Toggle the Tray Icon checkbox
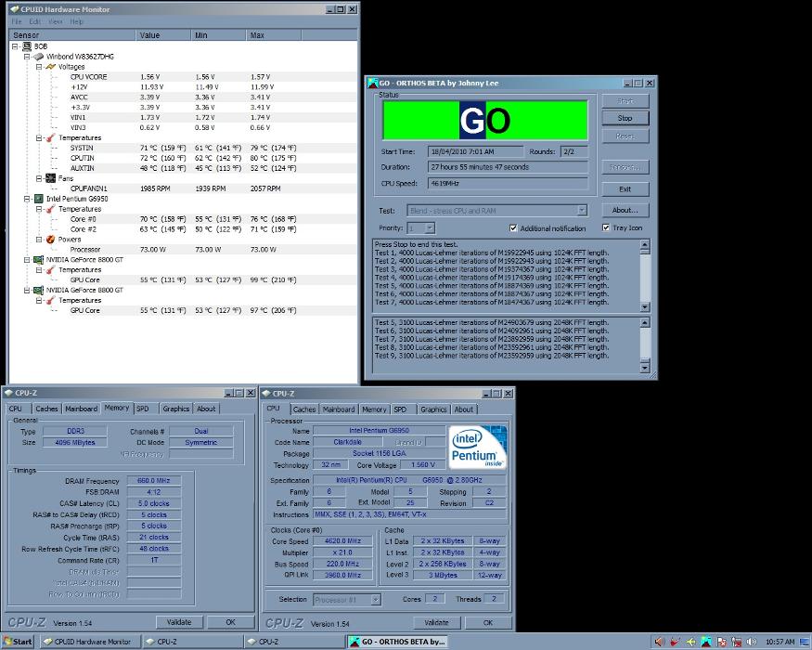This screenshot has height=650, width=812. 606,227
